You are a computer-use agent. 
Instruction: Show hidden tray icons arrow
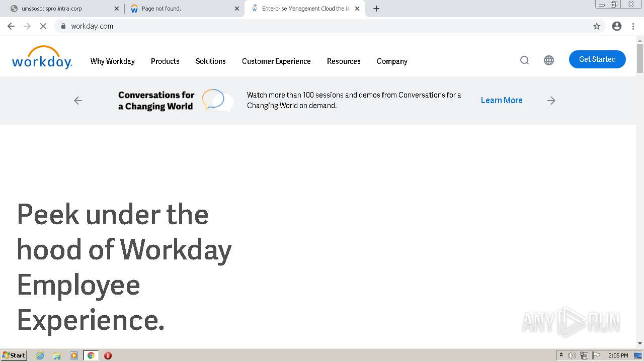[561, 355]
